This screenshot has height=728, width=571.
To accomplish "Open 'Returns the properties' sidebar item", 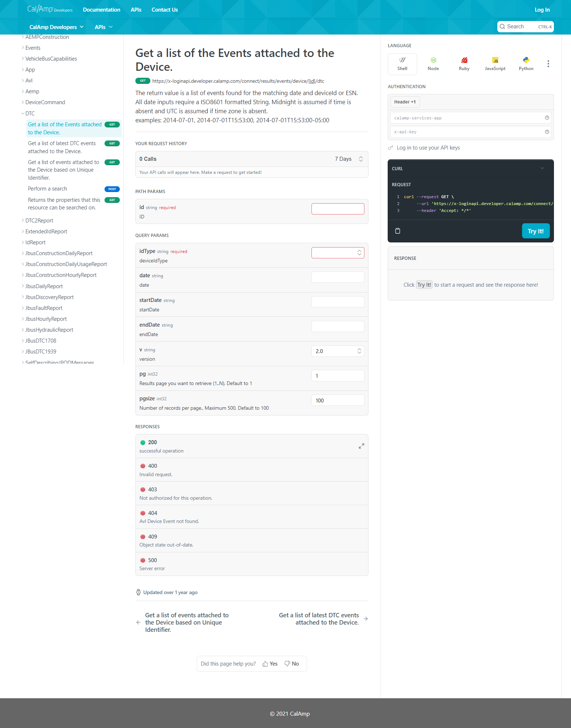I will 74,204.
